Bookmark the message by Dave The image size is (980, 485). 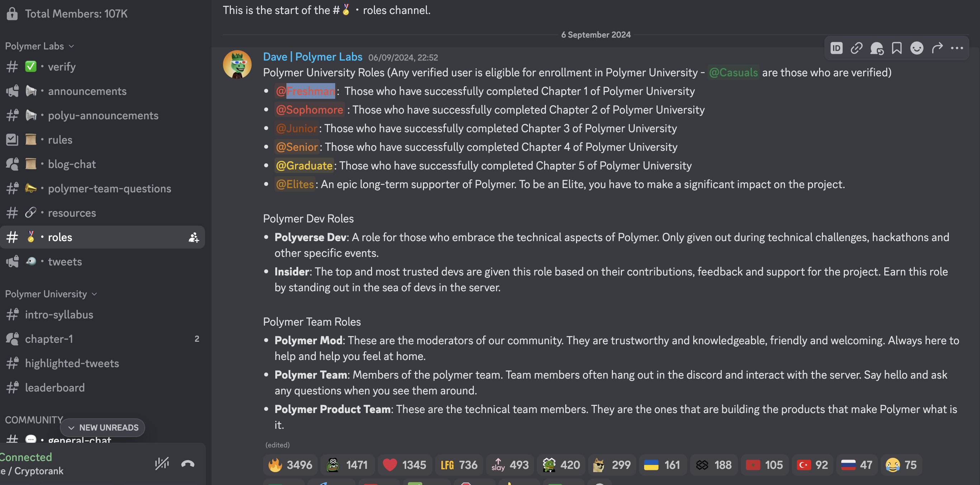click(x=897, y=48)
